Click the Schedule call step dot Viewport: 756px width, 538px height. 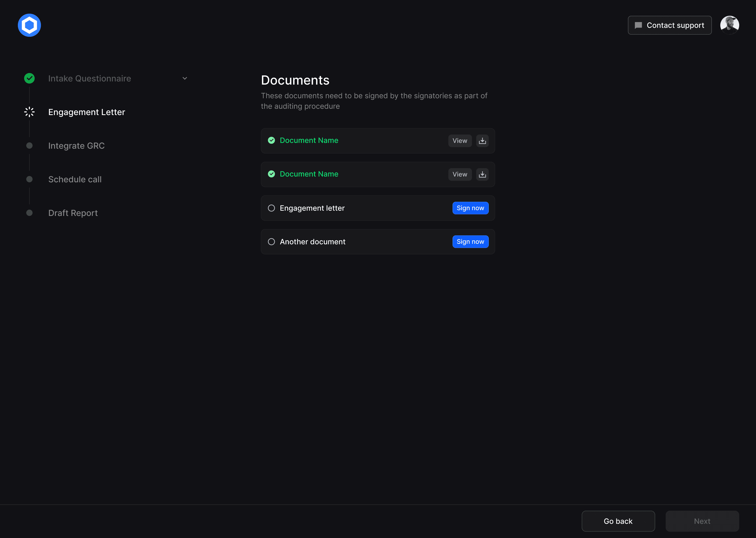29,179
